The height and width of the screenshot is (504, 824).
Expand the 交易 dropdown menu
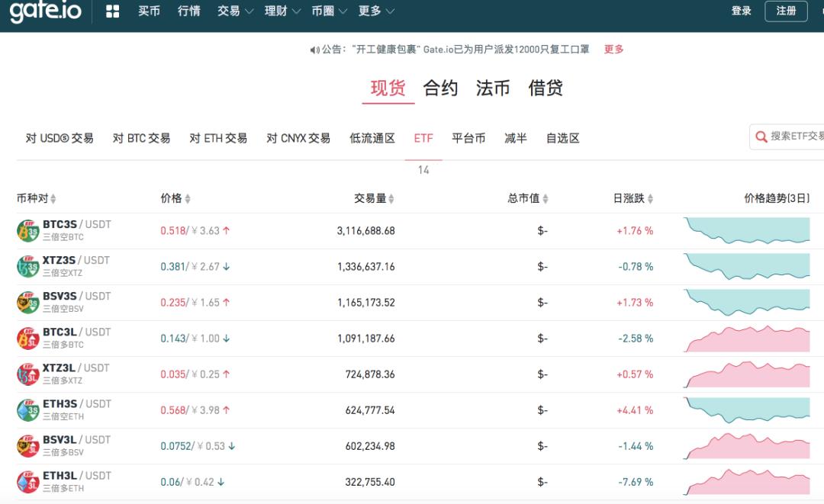235,11
